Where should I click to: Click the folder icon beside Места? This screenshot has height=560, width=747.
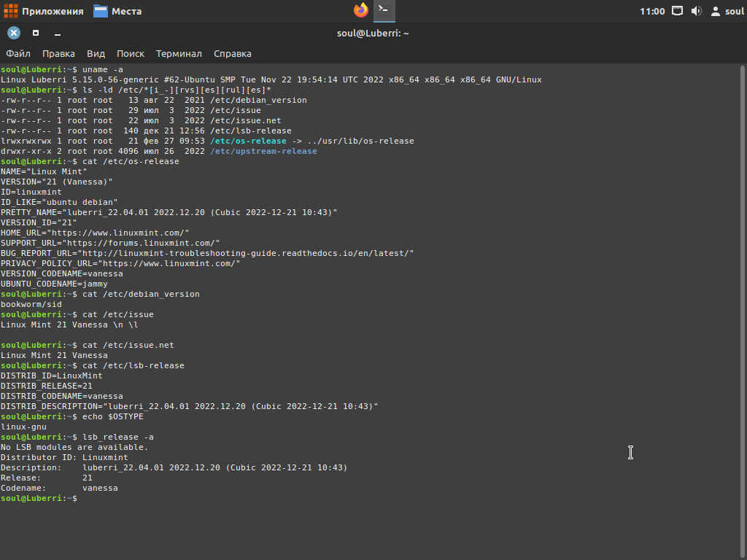pyautogui.click(x=101, y=11)
